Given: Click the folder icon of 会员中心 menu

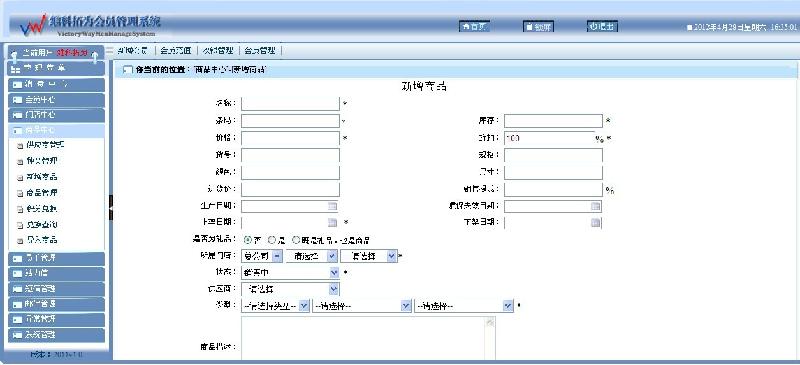Looking at the screenshot, I should [x=17, y=100].
